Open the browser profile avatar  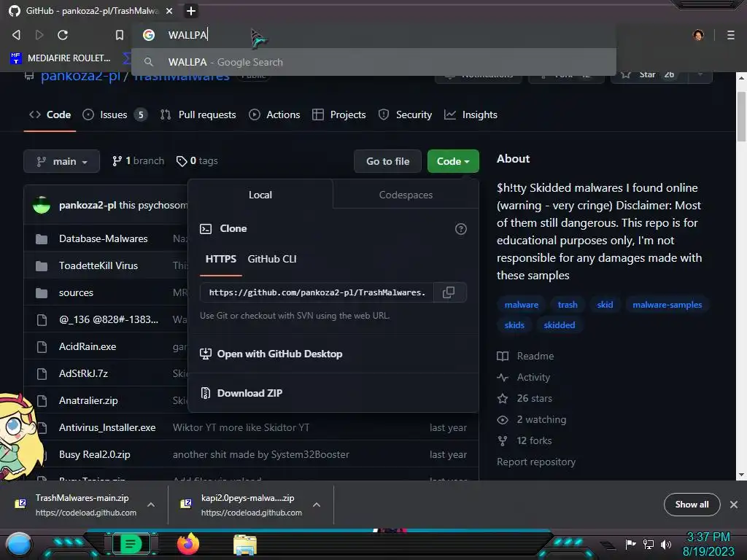(x=698, y=35)
